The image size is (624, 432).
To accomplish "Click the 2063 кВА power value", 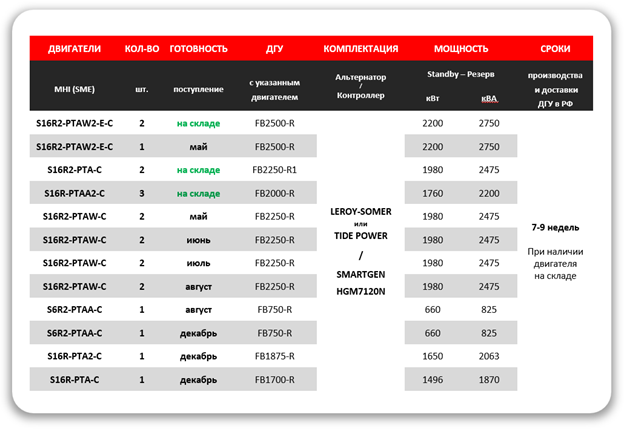I will [x=487, y=355].
